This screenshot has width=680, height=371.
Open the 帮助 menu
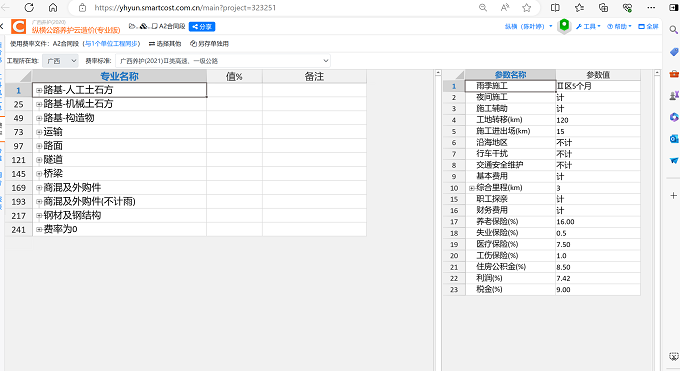(x=619, y=26)
